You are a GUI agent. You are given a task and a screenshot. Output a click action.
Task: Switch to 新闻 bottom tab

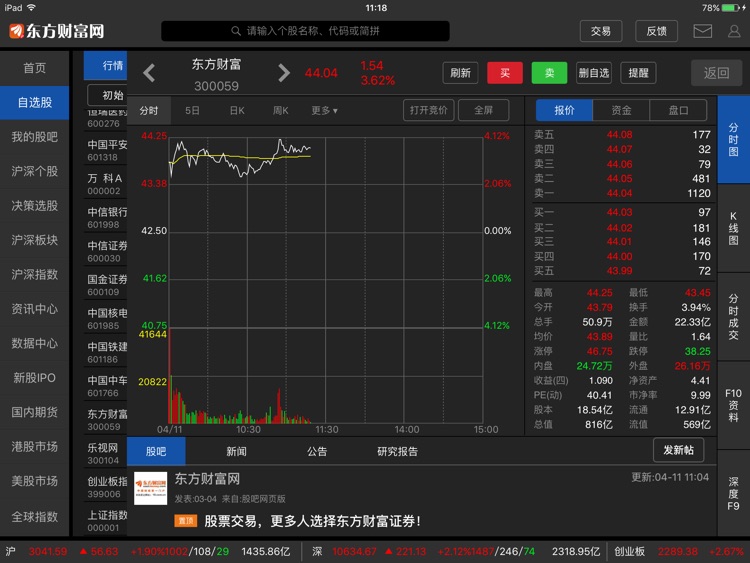pyautogui.click(x=236, y=451)
